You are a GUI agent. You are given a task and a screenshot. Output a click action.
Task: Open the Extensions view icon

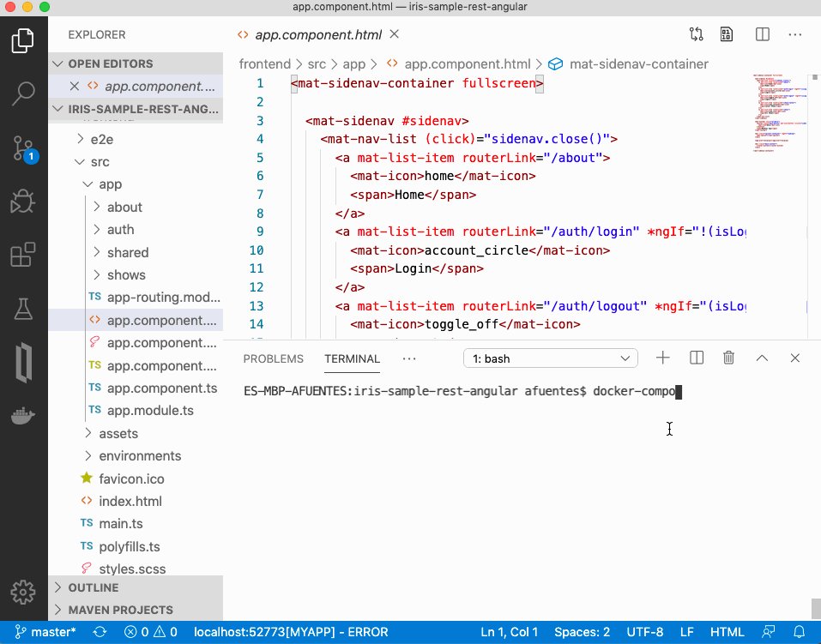(23, 256)
